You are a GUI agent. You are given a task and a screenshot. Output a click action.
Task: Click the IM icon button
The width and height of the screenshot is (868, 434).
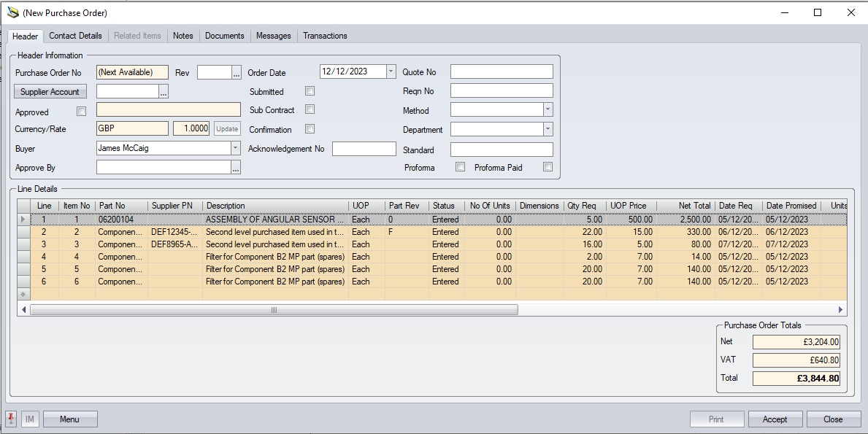[x=30, y=419]
